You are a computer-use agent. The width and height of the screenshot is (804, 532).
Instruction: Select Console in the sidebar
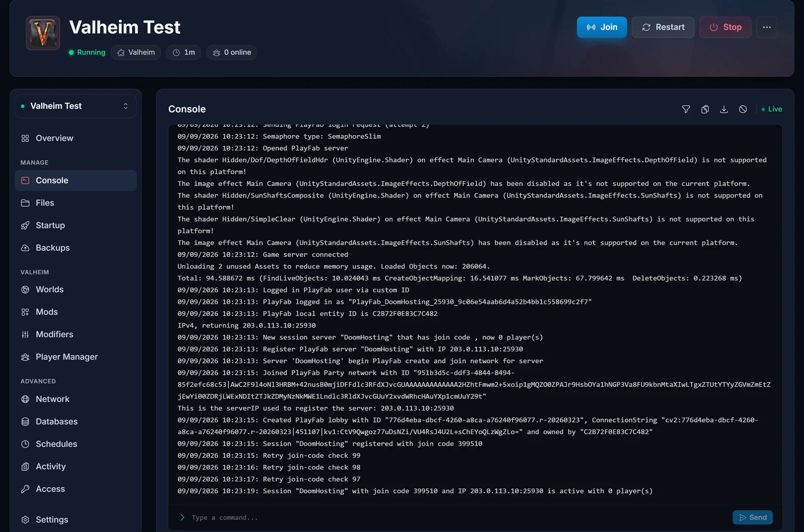click(x=75, y=180)
